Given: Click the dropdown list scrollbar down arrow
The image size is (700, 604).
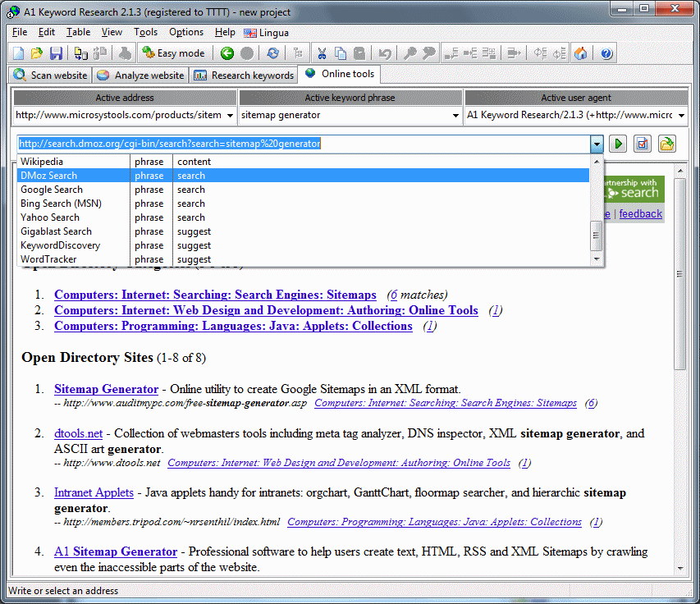Looking at the screenshot, I should pyautogui.click(x=597, y=259).
